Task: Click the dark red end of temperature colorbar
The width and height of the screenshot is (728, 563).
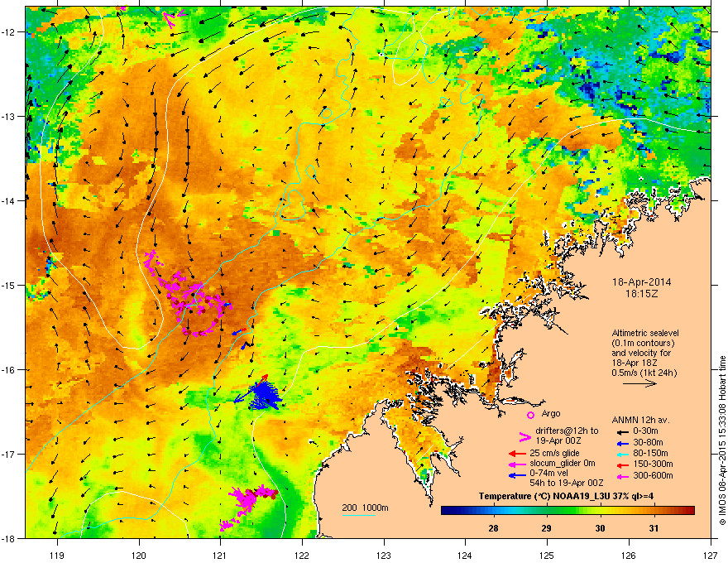Action: (688, 511)
